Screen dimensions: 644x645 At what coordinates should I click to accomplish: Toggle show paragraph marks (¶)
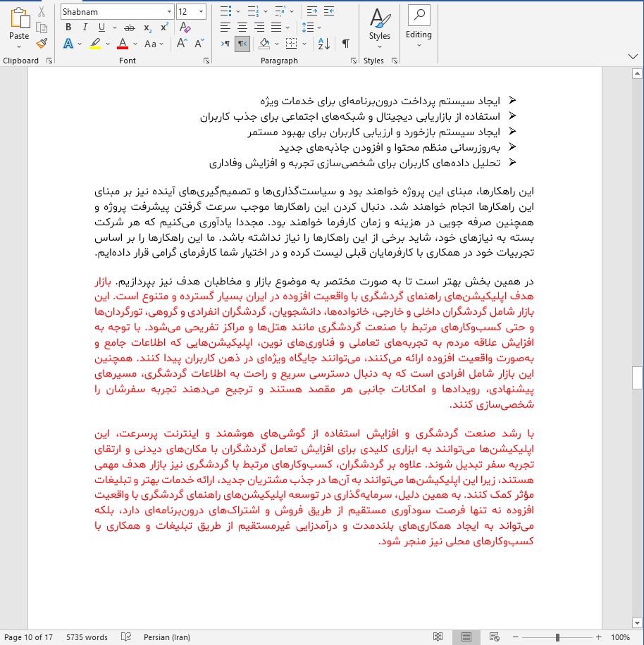click(345, 44)
